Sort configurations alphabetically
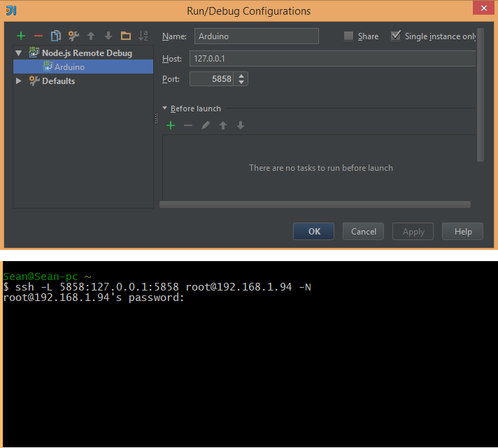Image resolution: width=498 pixels, height=448 pixels. tap(143, 36)
